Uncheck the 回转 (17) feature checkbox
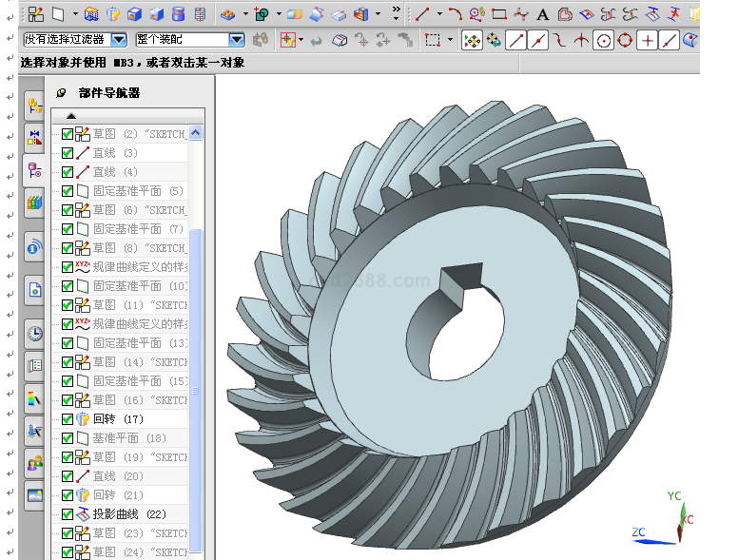 point(67,418)
